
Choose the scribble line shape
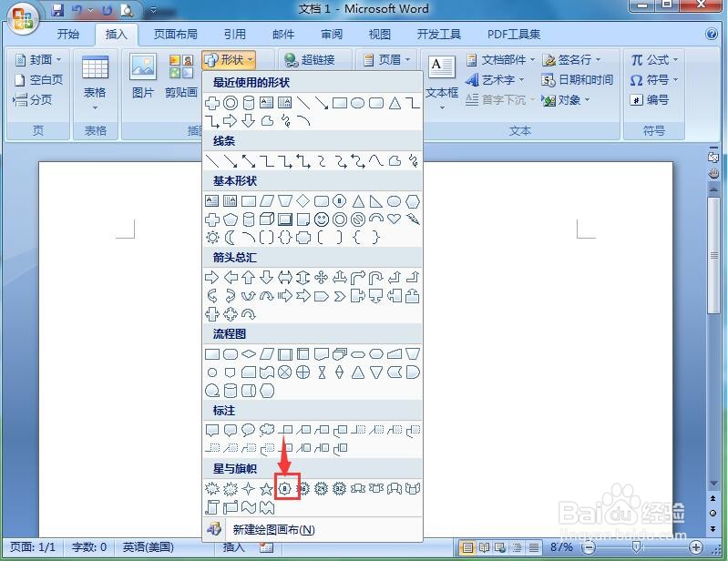tap(412, 161)
